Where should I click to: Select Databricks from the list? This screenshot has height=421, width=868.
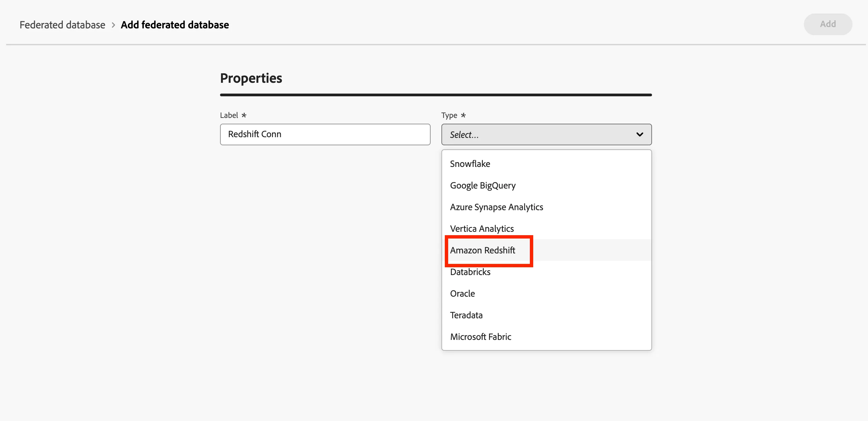(546, 272)
